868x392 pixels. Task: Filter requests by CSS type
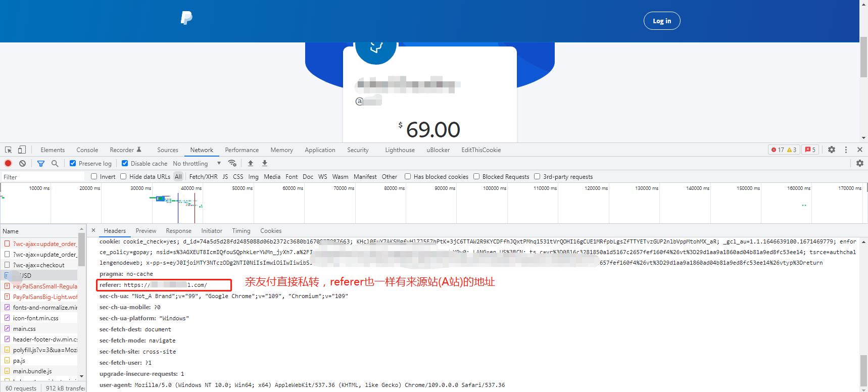238,177
